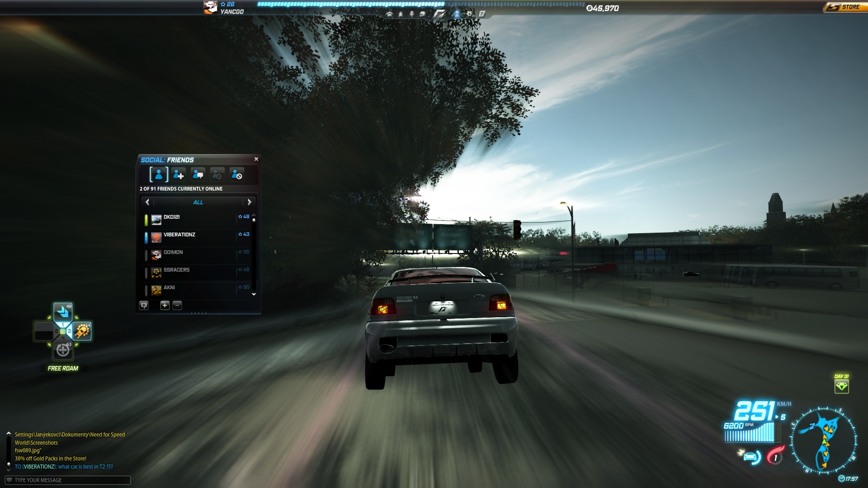This screenshot has height=488, width=868.
Task: Select the friend chat messages tab icon
Action: (x=198, y=174)
